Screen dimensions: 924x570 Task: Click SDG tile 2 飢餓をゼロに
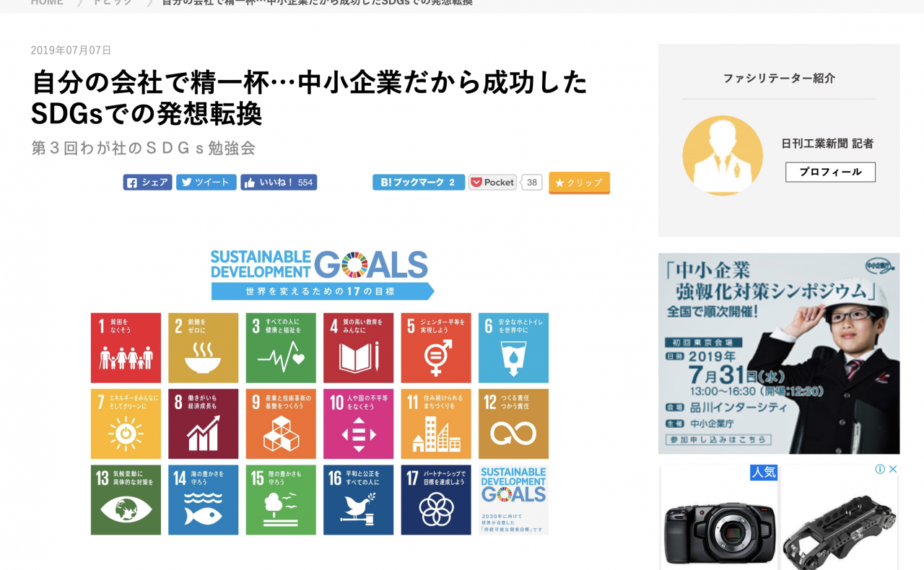pyautogui.click(x=204, y=348)
